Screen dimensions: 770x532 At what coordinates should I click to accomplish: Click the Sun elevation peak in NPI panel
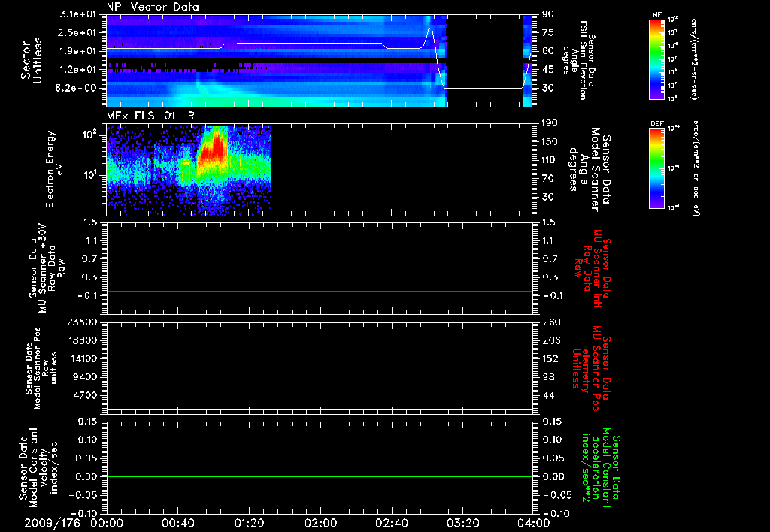click(x=430, y=29)
